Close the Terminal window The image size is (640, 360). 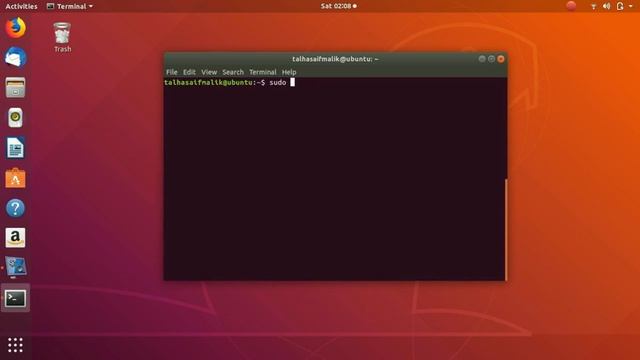click(x=501, y=59)
